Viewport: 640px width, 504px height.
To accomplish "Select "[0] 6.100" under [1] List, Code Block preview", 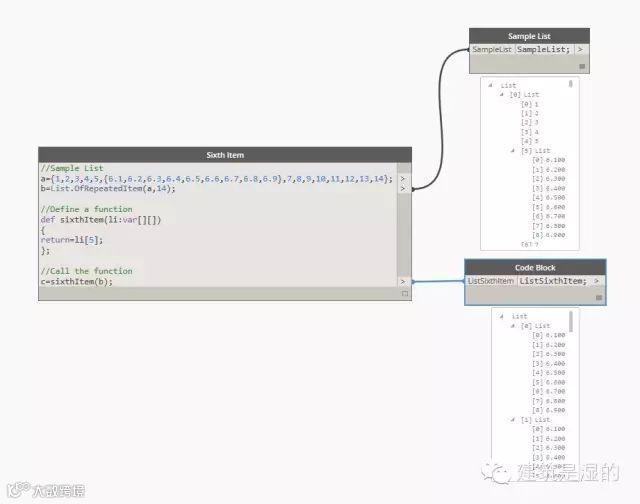I will [x=549, y=429].
